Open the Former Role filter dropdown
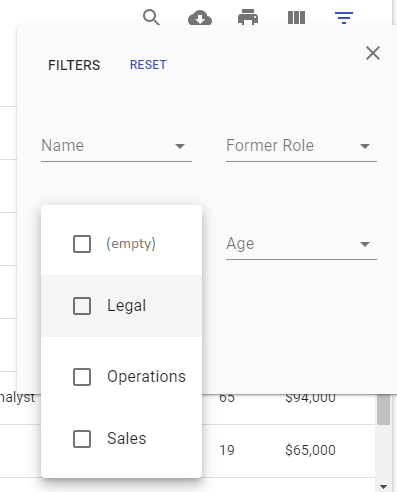Screen dimensions: 397x492 point(301,146)
